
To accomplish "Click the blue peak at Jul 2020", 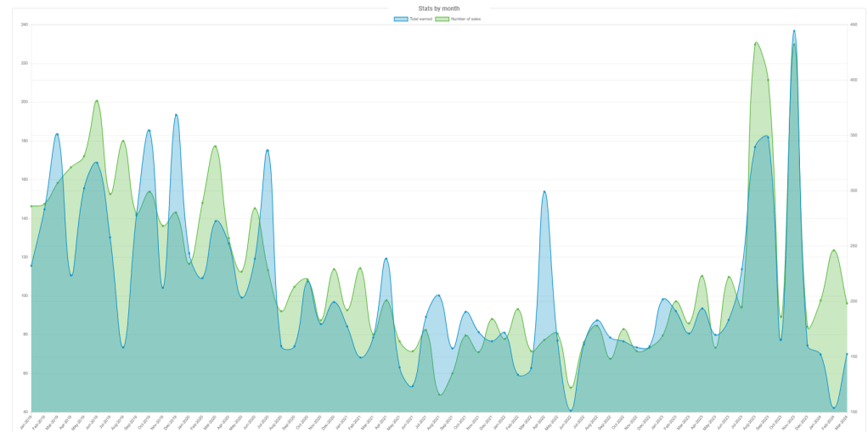I will pyautogui.click(x=268, y=150).
